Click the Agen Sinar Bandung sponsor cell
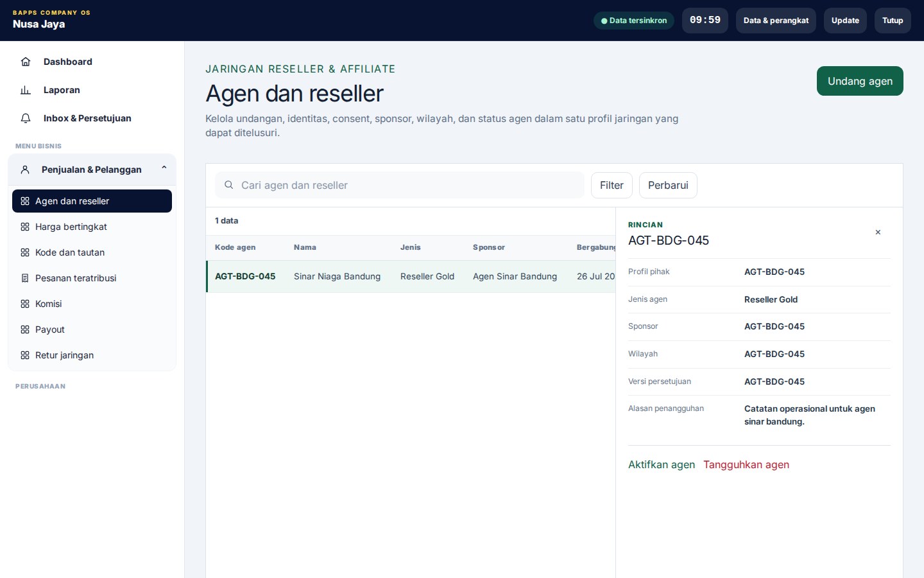This screenshot has height=578, width=924. (515, 276)
